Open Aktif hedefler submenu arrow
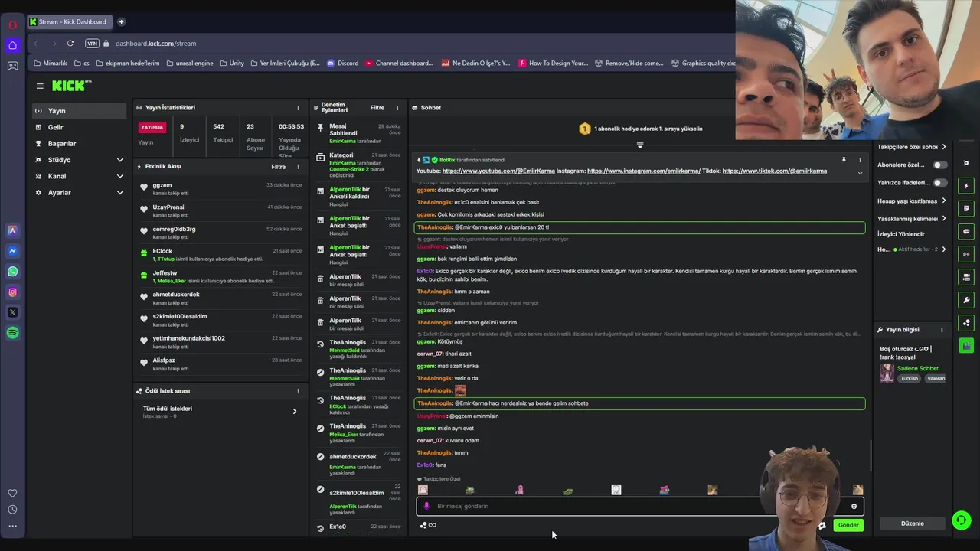980x551 pixels. [x=943, y=249]
